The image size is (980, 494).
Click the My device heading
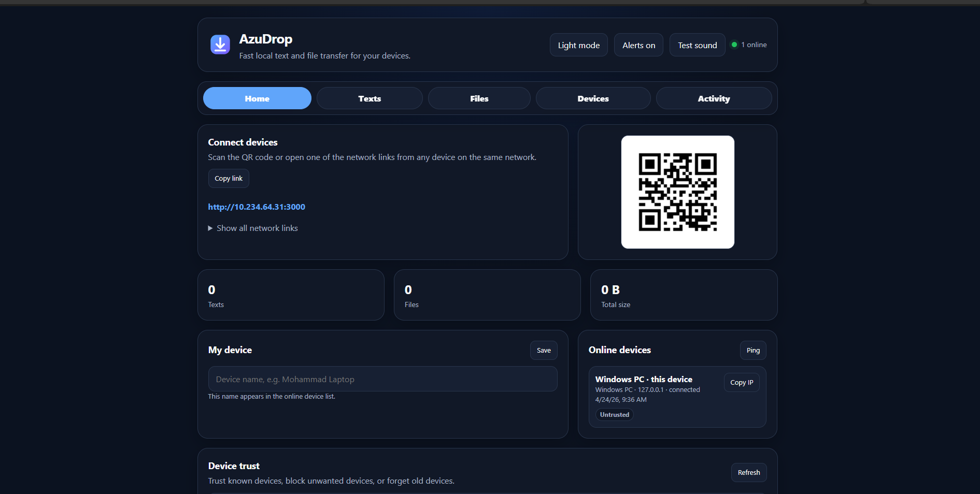coord(230,350)
